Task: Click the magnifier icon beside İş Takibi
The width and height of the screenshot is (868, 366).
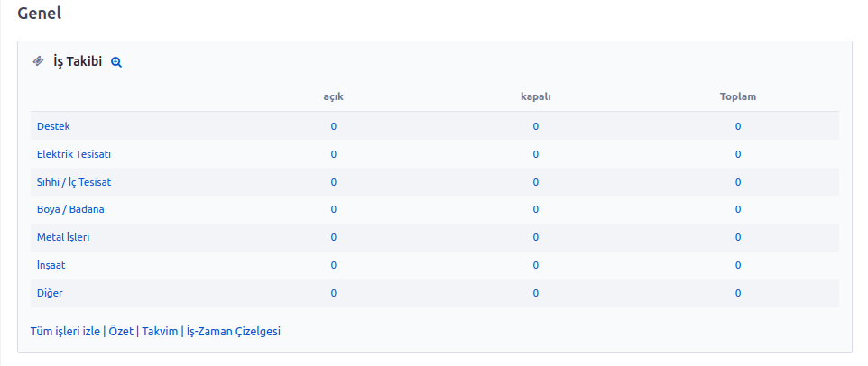Action: (115, 62)
